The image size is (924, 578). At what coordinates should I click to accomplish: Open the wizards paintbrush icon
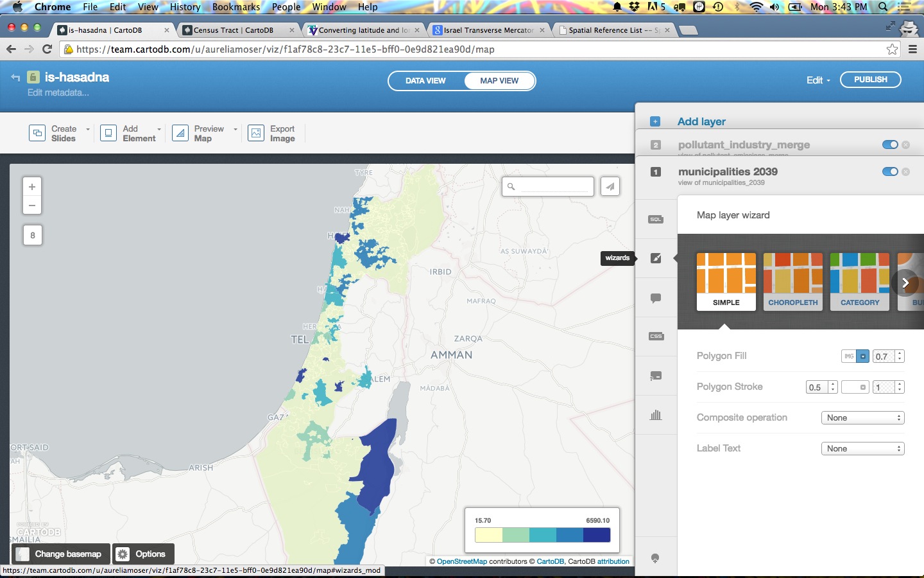pyautogui.click(x=655, y=258)
